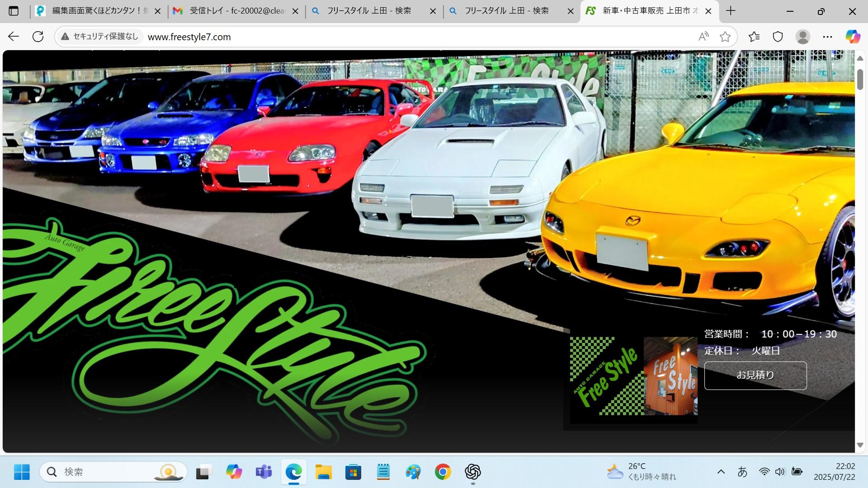
Task: Click the '営業時間： 10：00－19：30' text
Action: pyautogui.click(x=770, y=334)
